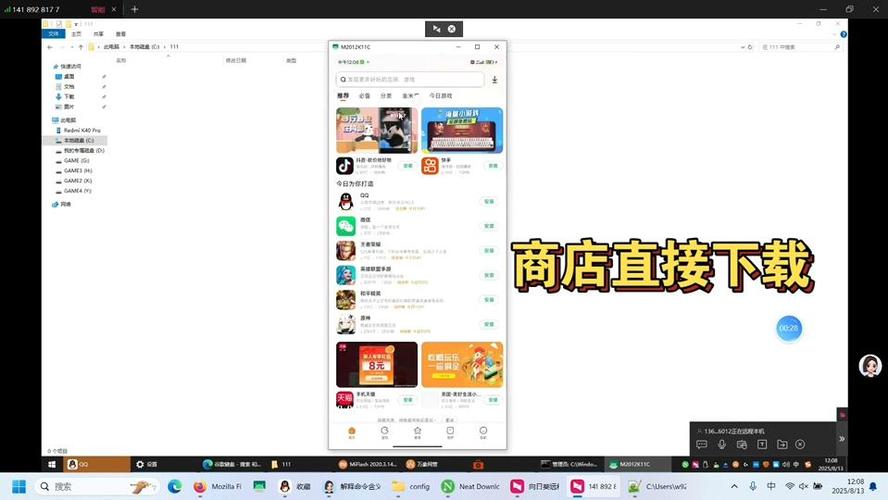
Task: Open the orange Meituan promo banner
Action: 462,365
